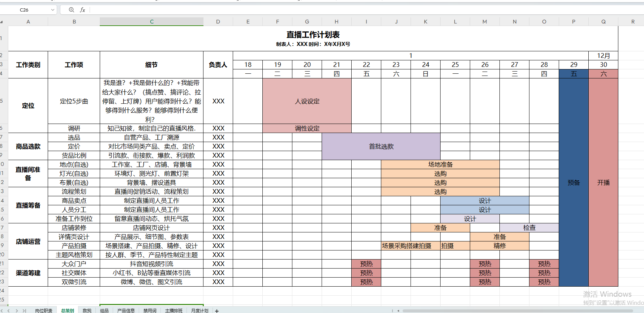Click the 制表人 subtitle line
This screenshot has height=313, width=644.
point(313,44)
